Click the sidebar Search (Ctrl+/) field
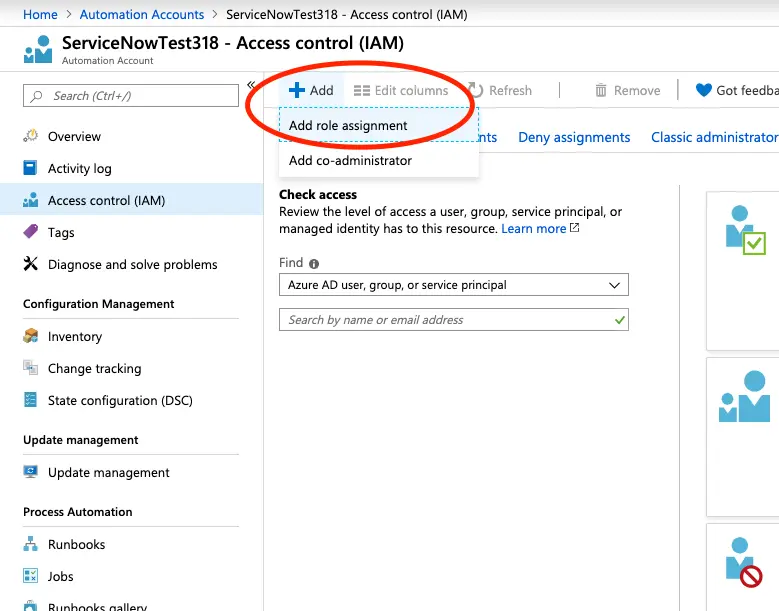 pyautogui.click(x=131, y=95)
